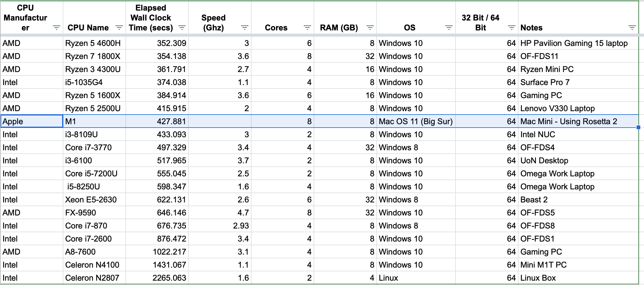Select the Ryzen 5 4600H cell

click(94, 43)
